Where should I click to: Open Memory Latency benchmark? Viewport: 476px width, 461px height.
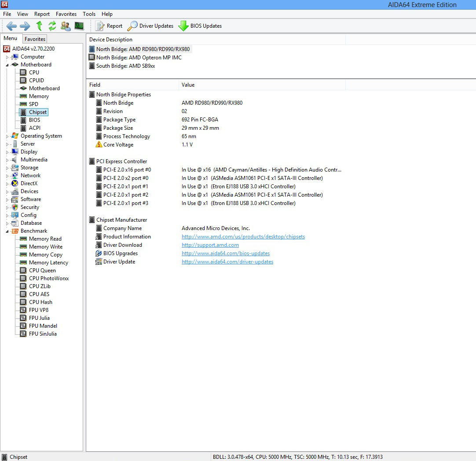[x=48, y=263]
